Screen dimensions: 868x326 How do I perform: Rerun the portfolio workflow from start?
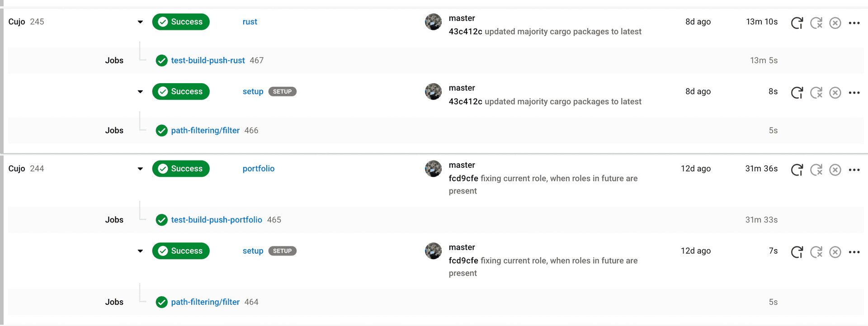(797, 170)
